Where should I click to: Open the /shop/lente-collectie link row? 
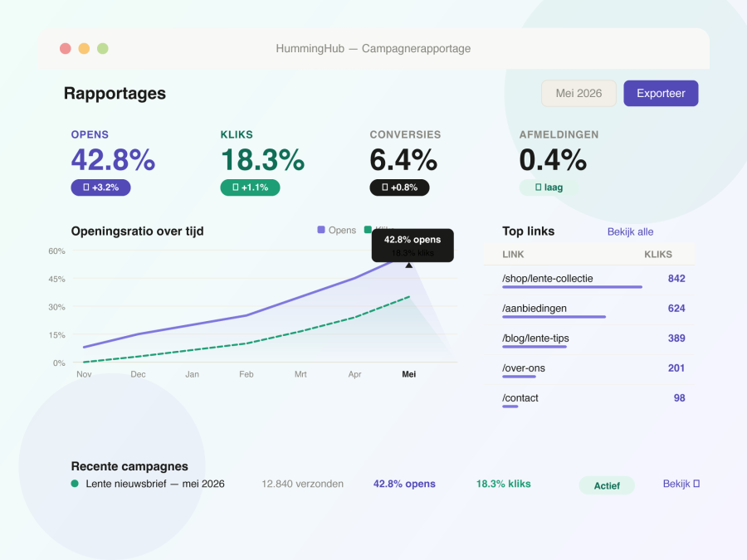point(588,280)
